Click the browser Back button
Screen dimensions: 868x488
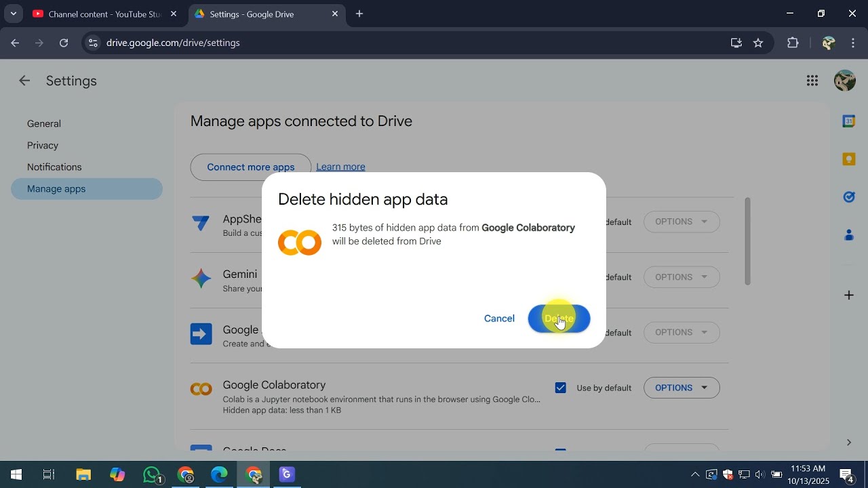(x=15, y=43)
